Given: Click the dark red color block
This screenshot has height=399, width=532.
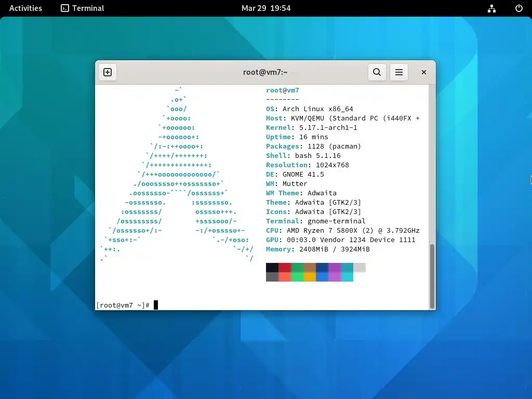Looking at the screenshot, I should pyautogui.click(x=285, y=268).
